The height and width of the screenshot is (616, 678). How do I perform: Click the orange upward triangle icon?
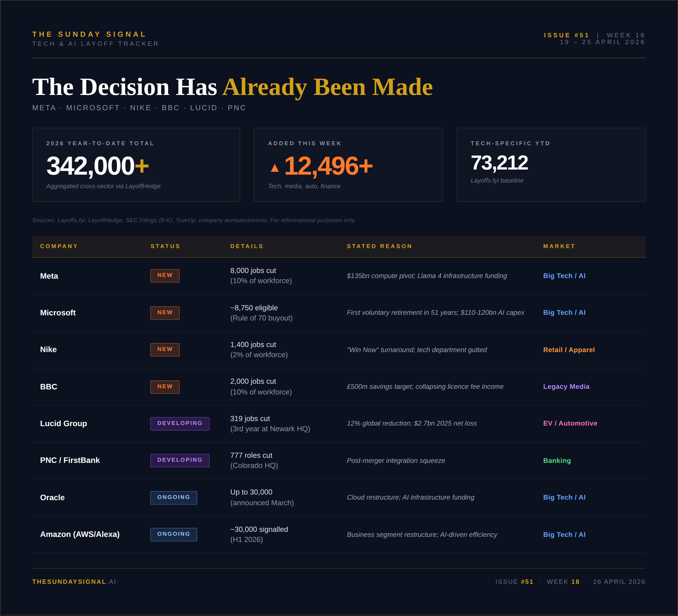click(x=274, y=168)
